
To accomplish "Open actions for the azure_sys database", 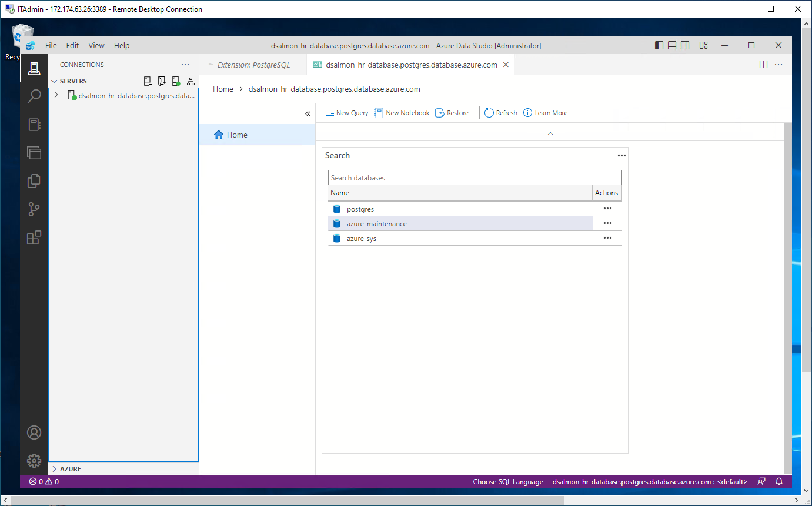I will click(607, 238).
